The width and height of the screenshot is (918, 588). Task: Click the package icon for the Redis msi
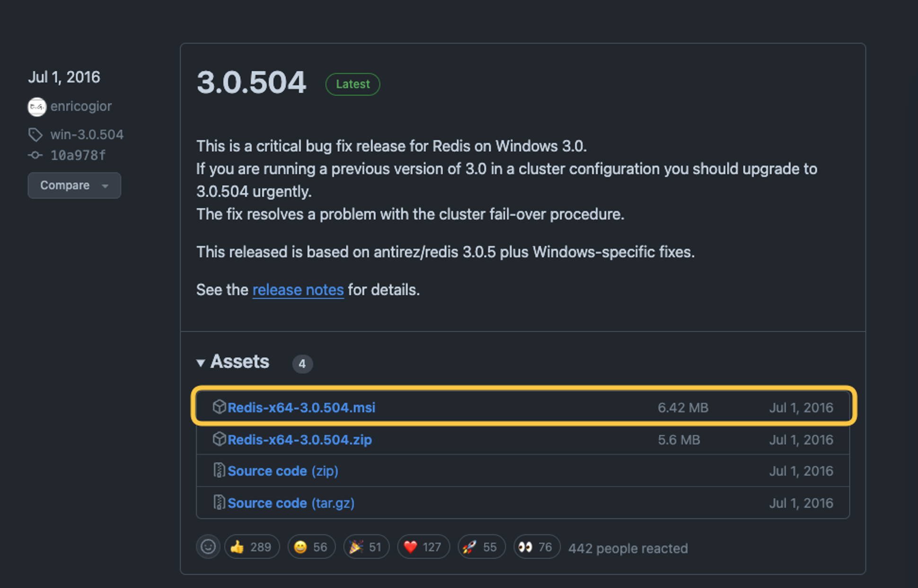click(x=219, y=407)
